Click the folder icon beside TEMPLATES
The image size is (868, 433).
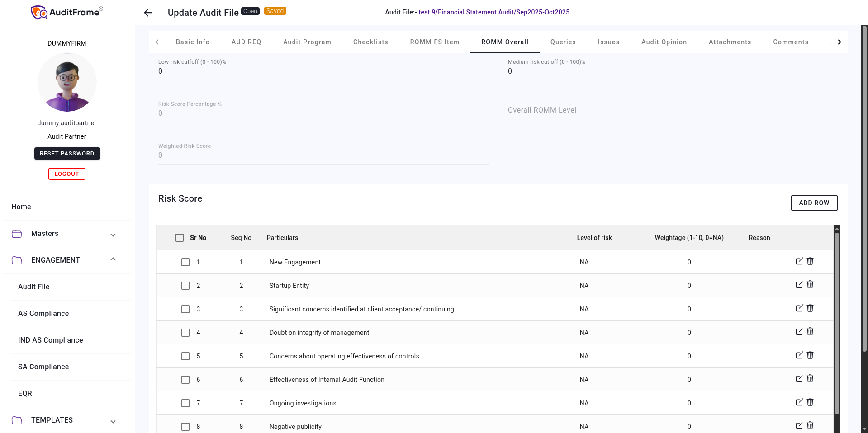tap(17, 420)
